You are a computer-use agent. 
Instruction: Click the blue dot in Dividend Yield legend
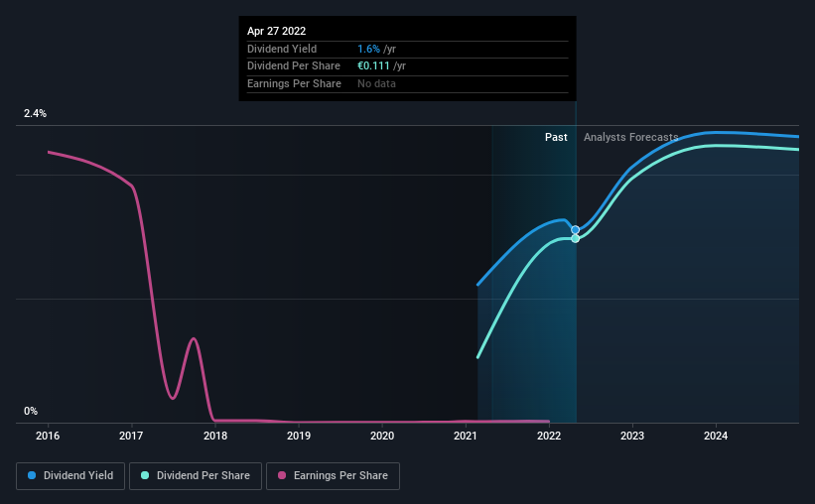[32, 475]
